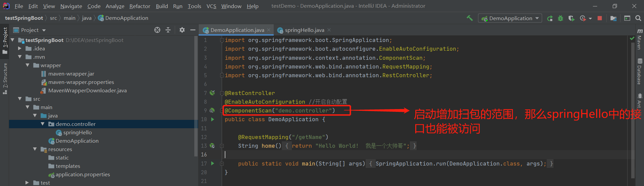This screenshot has width=644, height=186.
Task: Close the DemoApplication.java tab
Action: coord(269,30)
